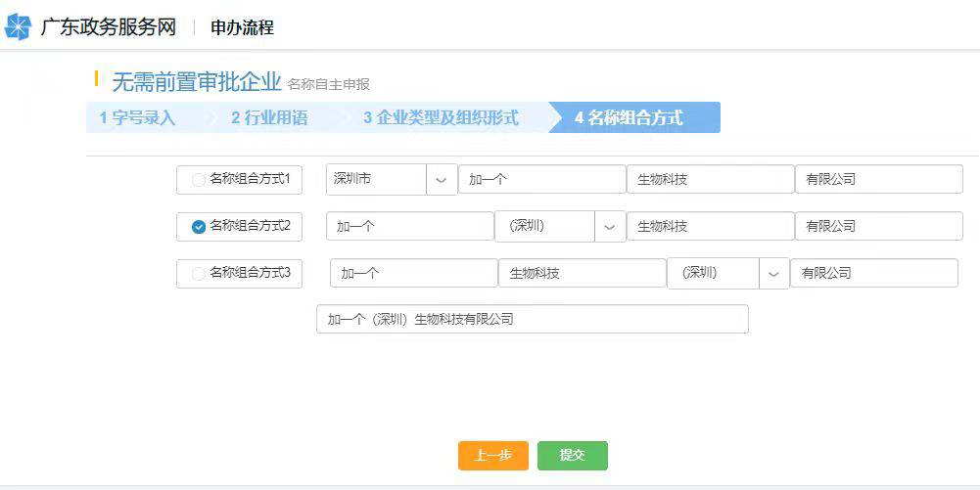Image resolution: width=980 pixels, height=490 pixels.
Task: Click the 生物科技 field in second row
Action: [x=709, y=227]
